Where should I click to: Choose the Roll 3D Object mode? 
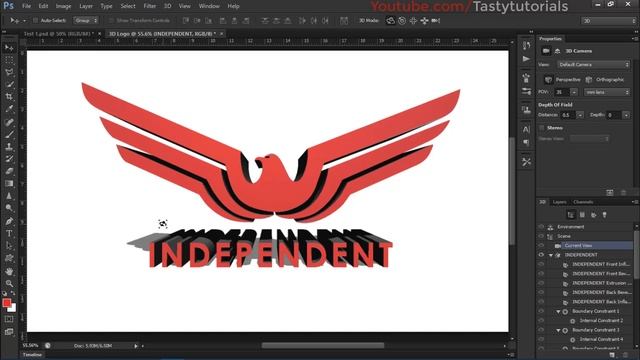tap(402, 20)
